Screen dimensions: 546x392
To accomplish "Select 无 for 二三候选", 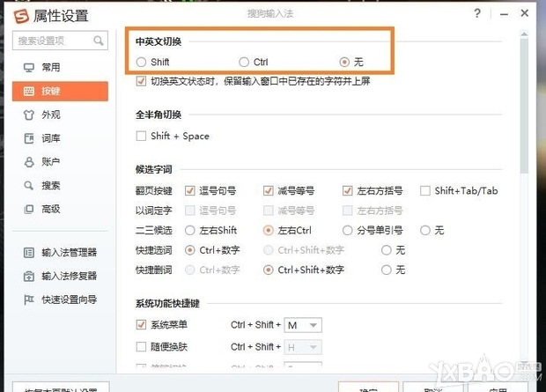I will pos(424,230).
